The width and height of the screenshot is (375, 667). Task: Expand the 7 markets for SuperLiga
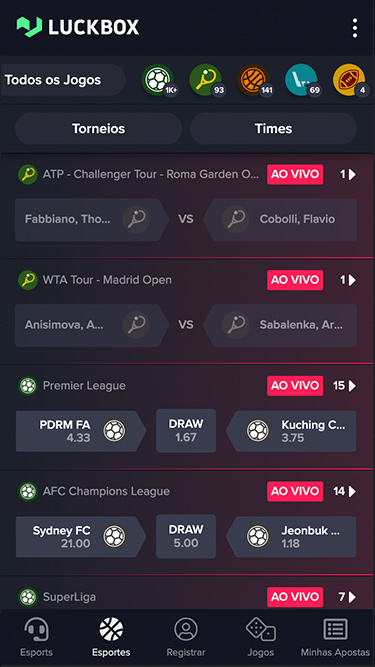coord(347,597)
